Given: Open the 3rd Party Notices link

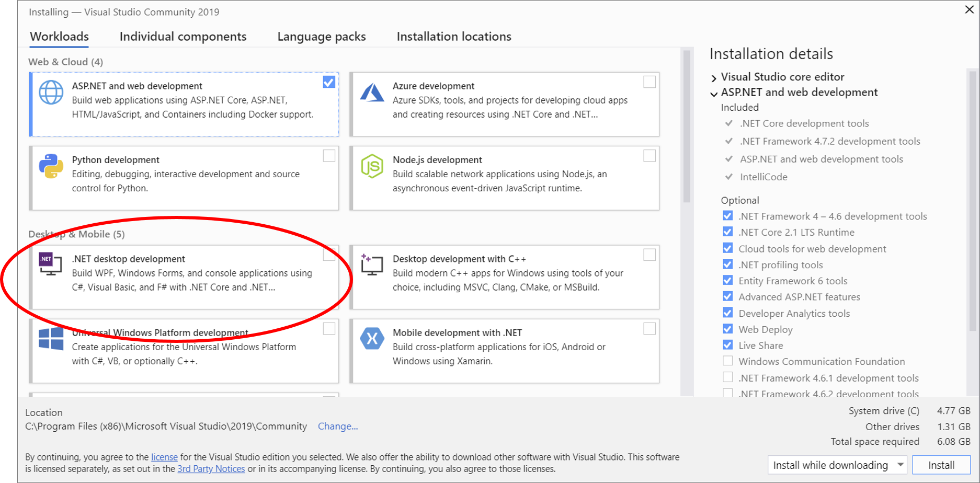Looking at the screenshot, I should coord(211,469).
